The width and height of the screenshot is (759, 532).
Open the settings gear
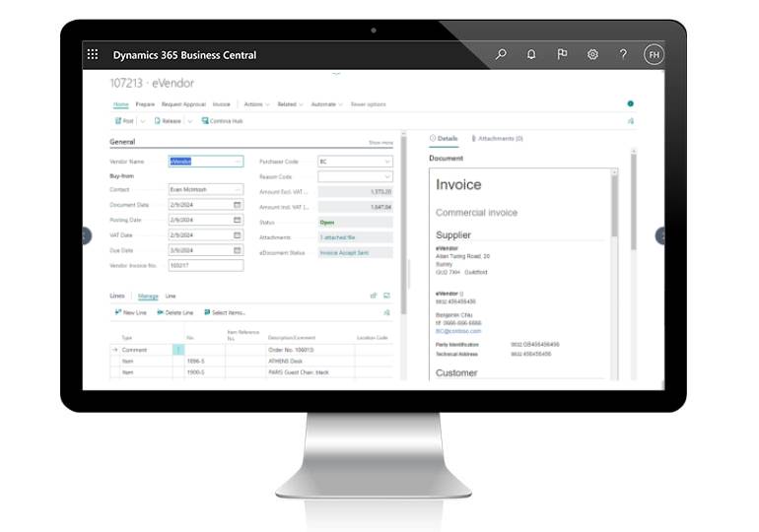click(592, 55)
